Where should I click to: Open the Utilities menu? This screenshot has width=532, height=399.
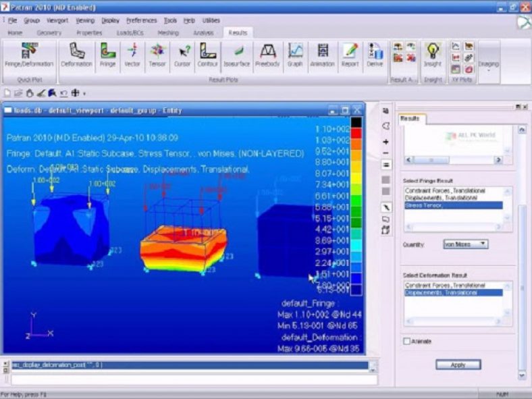point(211,20)
